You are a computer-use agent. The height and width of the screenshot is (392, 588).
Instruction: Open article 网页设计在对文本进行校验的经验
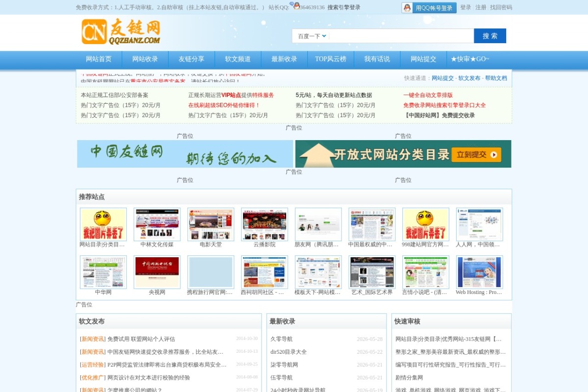pyautogui.click(x=148, y=378)
